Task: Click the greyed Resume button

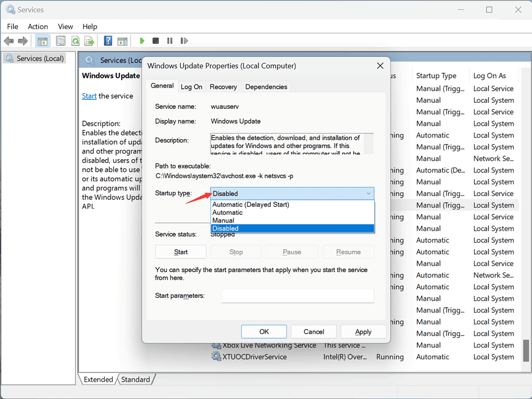Action: (x=348, y=252)
